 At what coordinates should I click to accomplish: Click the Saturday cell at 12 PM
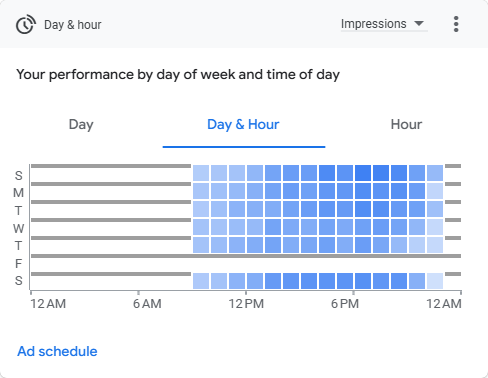tap(255, 281)
